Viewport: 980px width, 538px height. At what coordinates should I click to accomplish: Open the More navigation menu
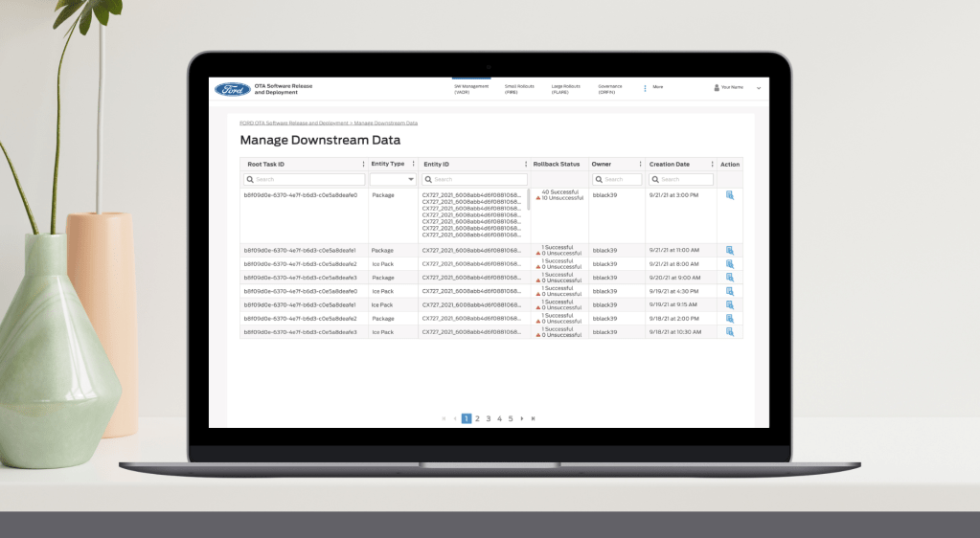coord(657,87)
